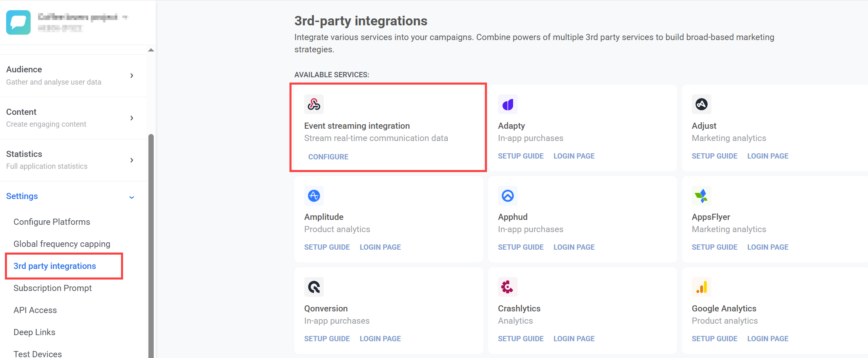
Task: Open Adapty SETUP GUIDE link
Action: [x=521, y=156]
